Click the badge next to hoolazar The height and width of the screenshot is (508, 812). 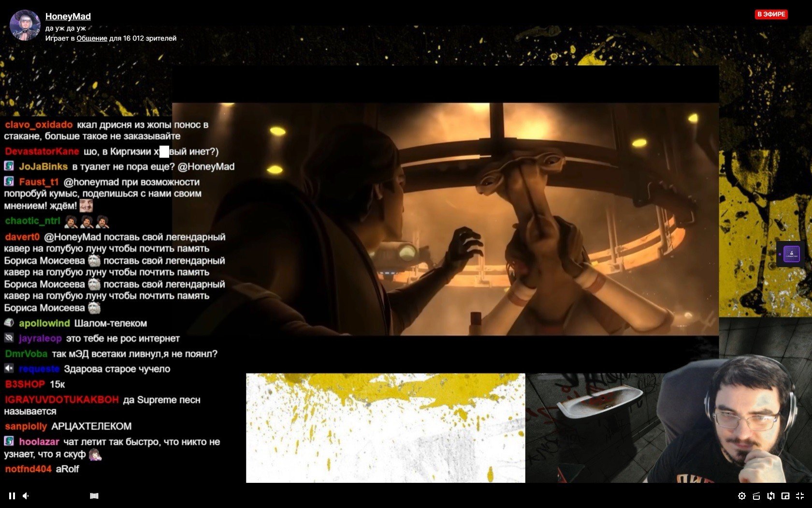9,441
